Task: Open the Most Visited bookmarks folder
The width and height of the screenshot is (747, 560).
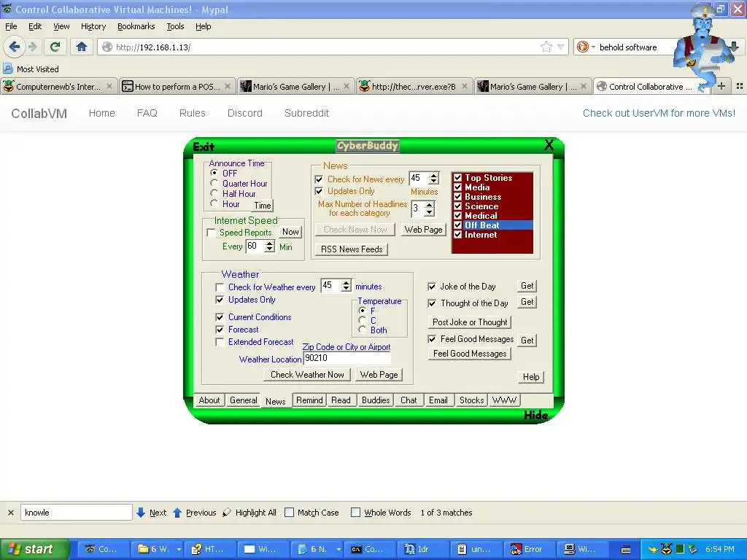Action: click(31, 69)
